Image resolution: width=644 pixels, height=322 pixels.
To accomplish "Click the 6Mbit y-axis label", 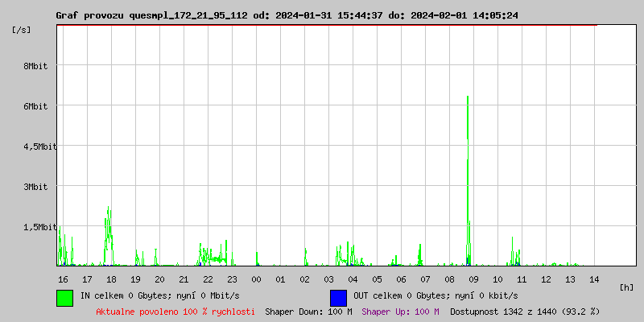I will coord(35,106).
